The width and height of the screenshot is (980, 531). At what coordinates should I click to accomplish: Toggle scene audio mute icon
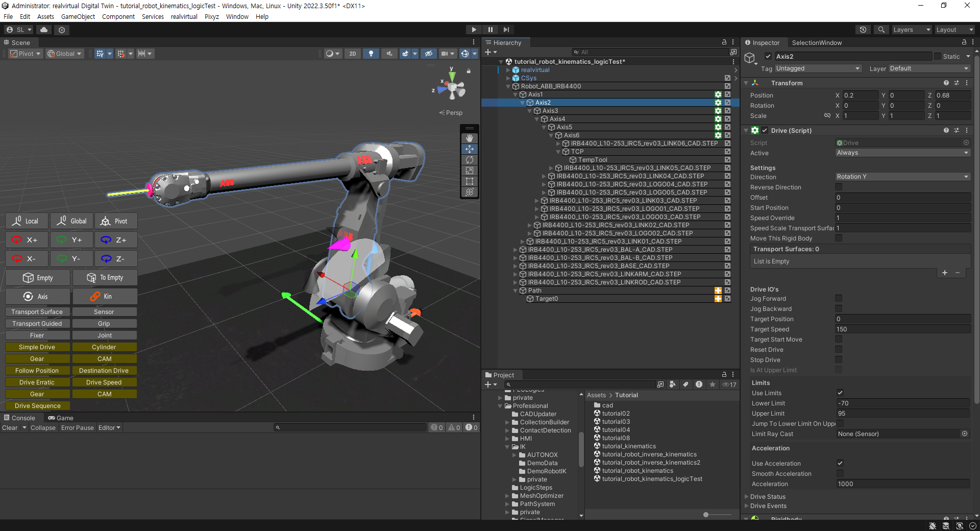(389, 54)
